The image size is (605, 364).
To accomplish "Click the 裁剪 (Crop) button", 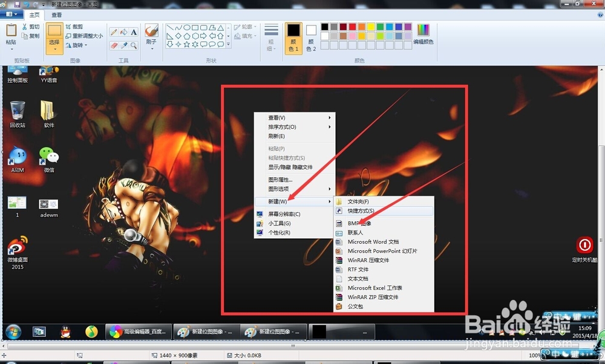I will pyautogui.click(x=74, y=27).
